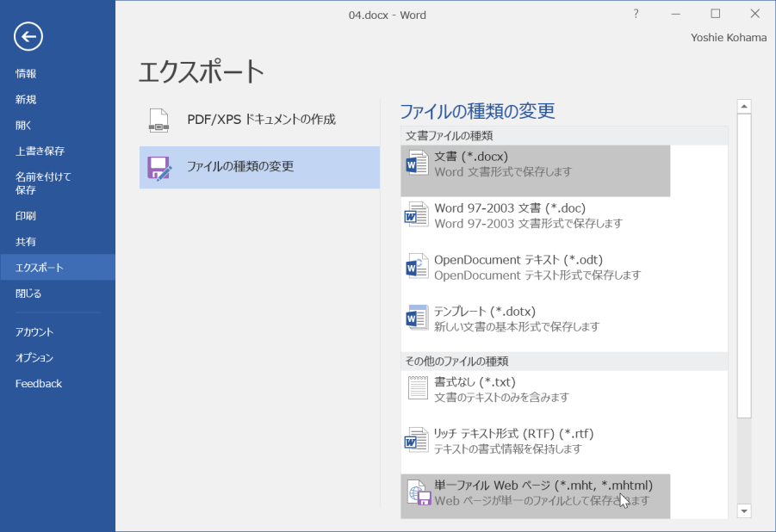The height and width of the screenshot is (532, 776).
Task: Open アカウント settings
Action: click(34, 332)
